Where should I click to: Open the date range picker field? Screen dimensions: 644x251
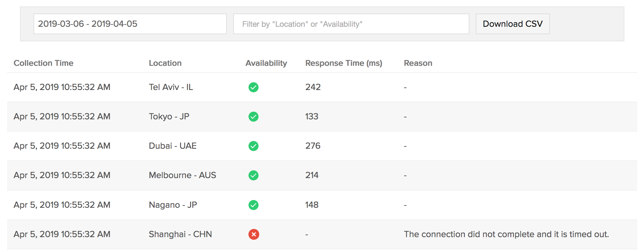click(x=130, y=24)
